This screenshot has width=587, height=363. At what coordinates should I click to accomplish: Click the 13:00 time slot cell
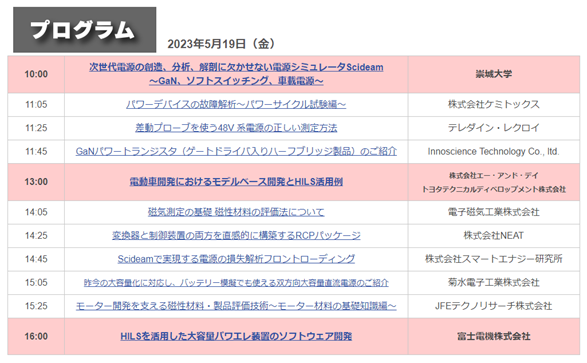tap(36, 182)
